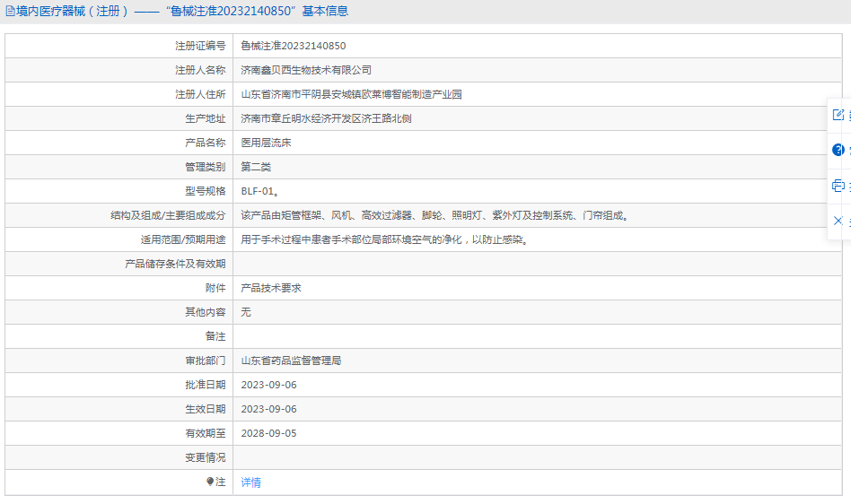Click the 适用范围/预期用途 label
This screenshot has width=851, height=504.
183,239
